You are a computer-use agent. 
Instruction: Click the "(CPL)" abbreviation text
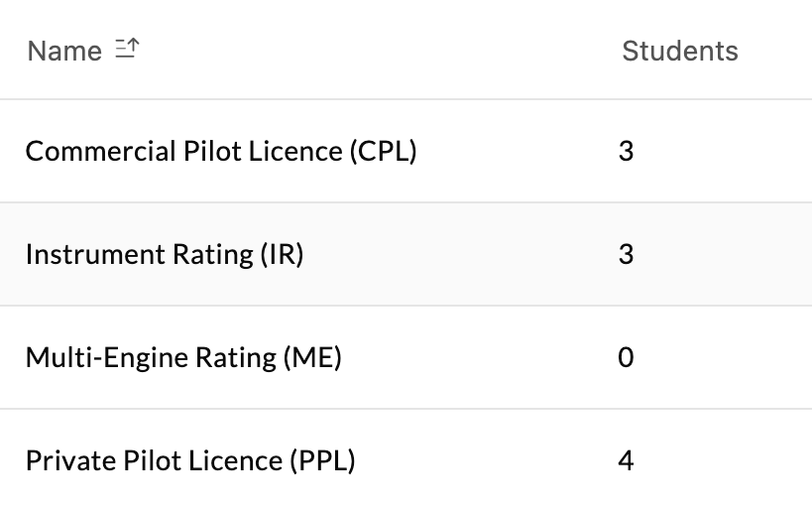383,152
